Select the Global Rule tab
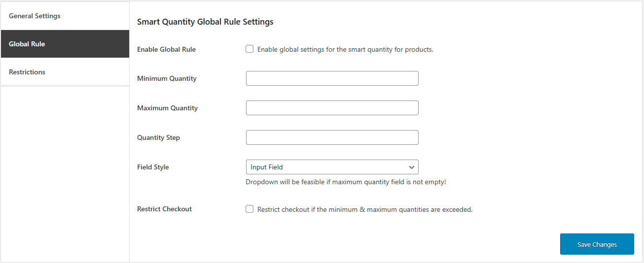644x263 pixels. (x=65, y=44)
